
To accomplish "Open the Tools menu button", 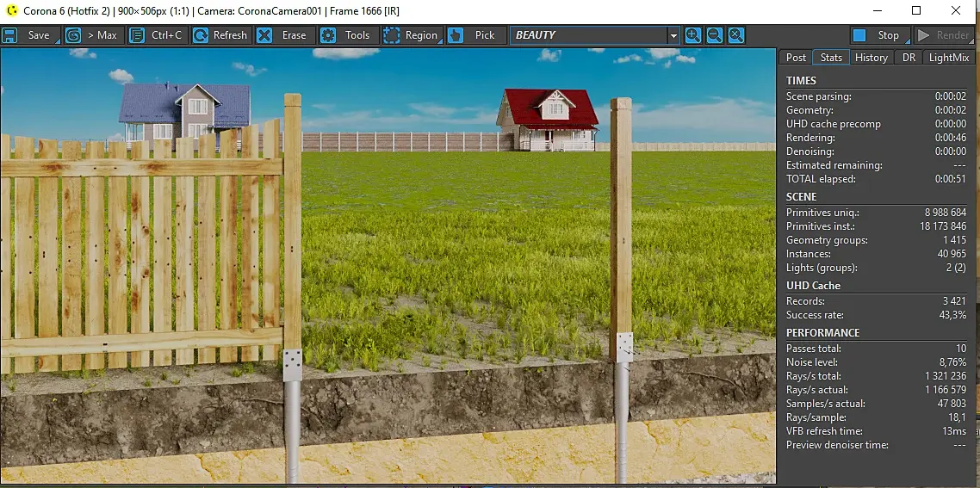I will (357, 35).
